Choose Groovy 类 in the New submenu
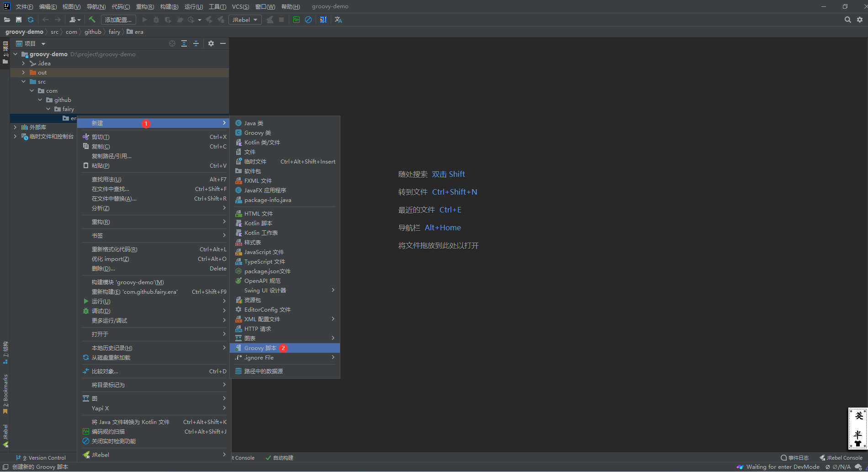The height and width of the screenshot is (472, 868). click(285, 133)
